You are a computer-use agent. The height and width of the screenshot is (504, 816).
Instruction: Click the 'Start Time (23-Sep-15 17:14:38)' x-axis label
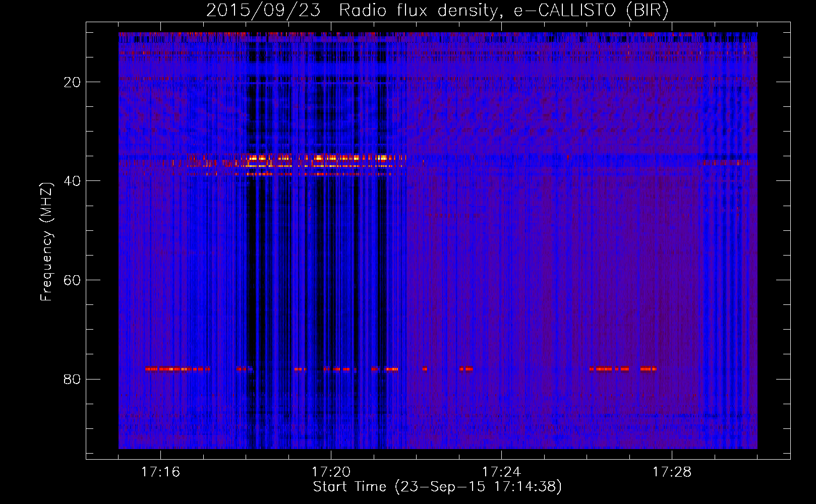pyautogui.click(x=437, y=487)
